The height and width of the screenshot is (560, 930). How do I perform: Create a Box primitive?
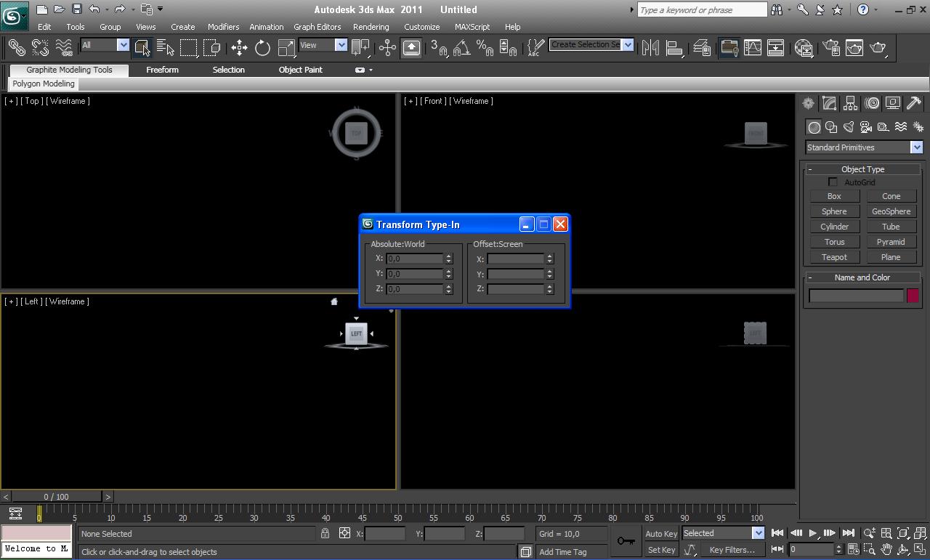[x=834, y=196]
